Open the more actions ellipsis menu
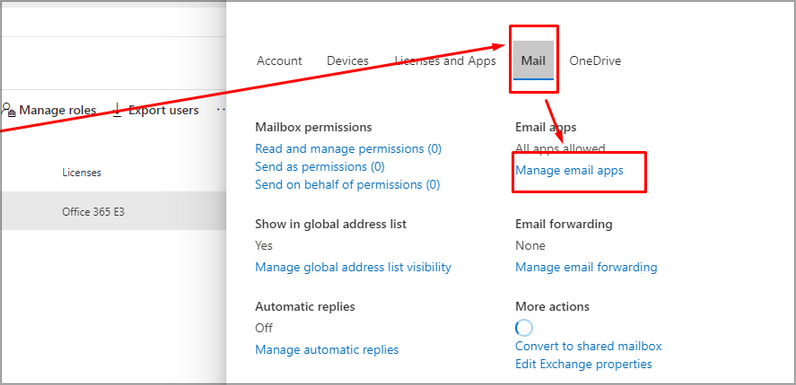Image resolution: width=796 pixels, height=385 pixels. tap(220, 109)
